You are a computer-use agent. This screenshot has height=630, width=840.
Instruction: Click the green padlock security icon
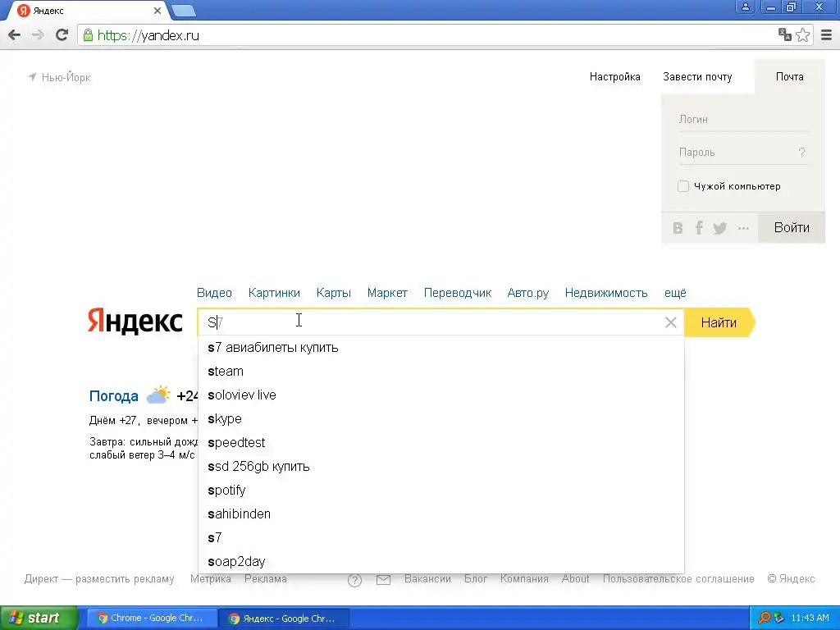point(88,35)
